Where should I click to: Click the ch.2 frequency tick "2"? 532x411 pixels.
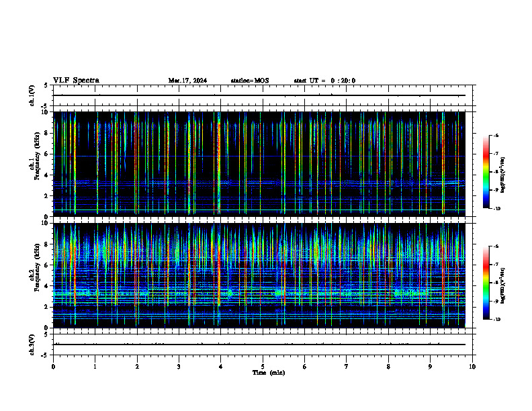pos(47,307)
